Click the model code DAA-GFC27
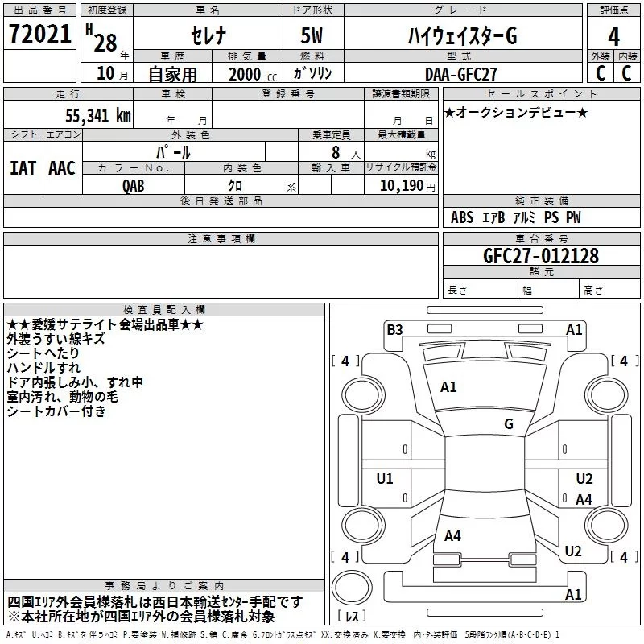644x644 pixels. 460,74
